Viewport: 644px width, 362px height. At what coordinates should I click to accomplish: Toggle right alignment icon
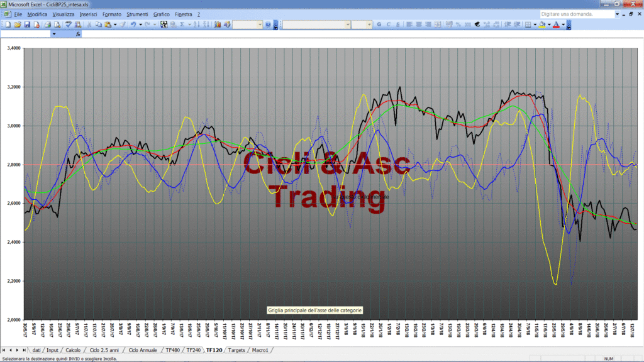tap(428, 25)
